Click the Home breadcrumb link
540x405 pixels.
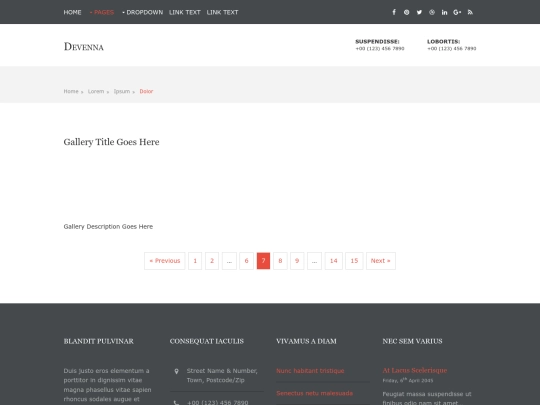coord(71,91)
